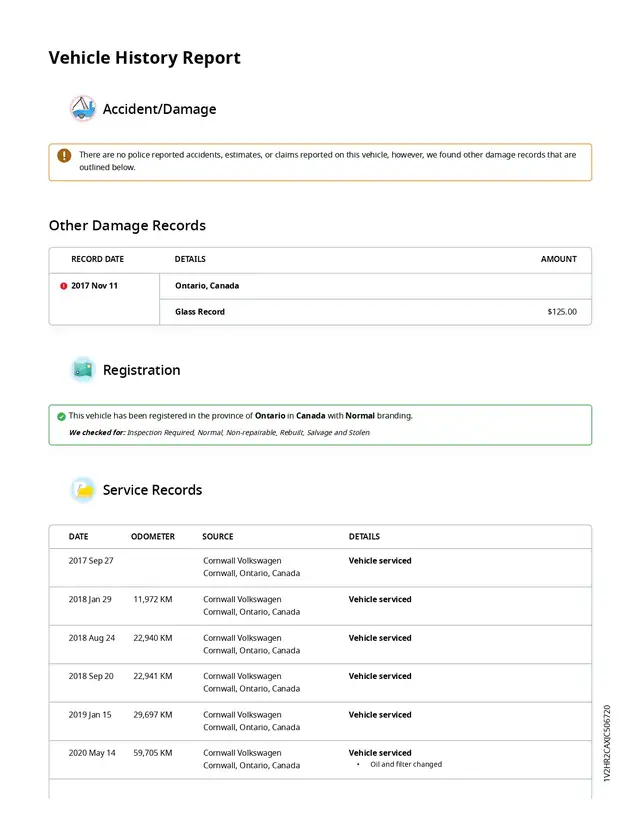Viewport: 640px width, 828px height.
Task: Click the AMOUNT column header
Action: (x=558, y=259)
